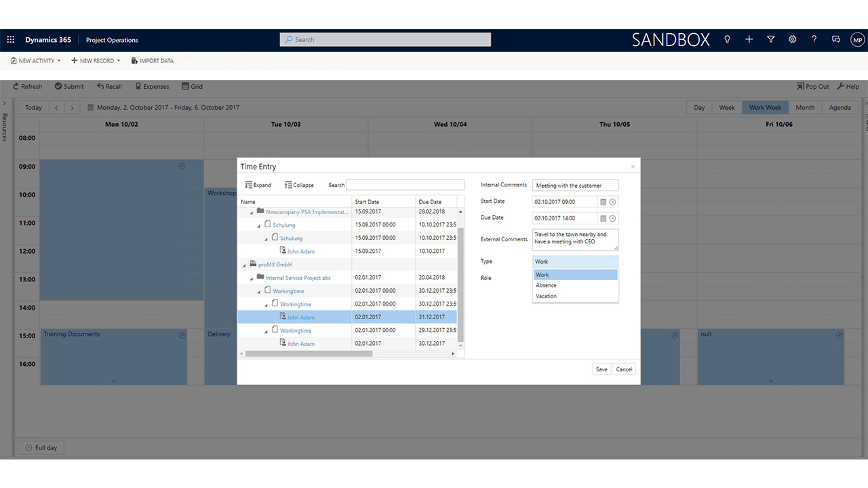This screenshot has width=868, height=488.
Task: Open the Project Operations app link
Action: click(x=112, y=40)
